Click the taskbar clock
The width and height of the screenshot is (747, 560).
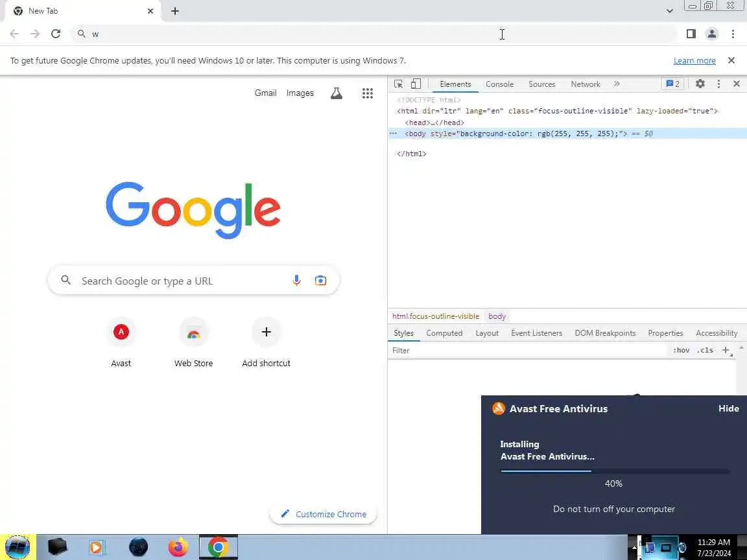(714, 548)
